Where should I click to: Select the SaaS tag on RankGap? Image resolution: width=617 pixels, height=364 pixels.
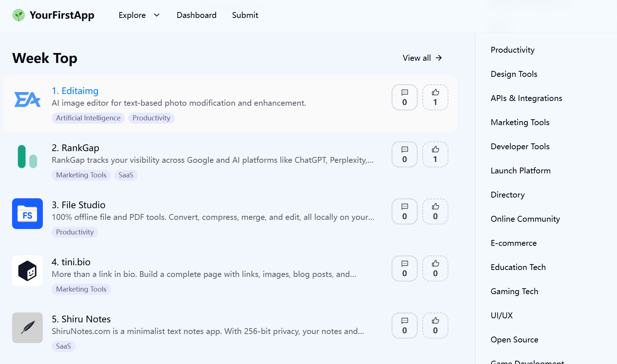pyautogui.click(x=126, y=175)
